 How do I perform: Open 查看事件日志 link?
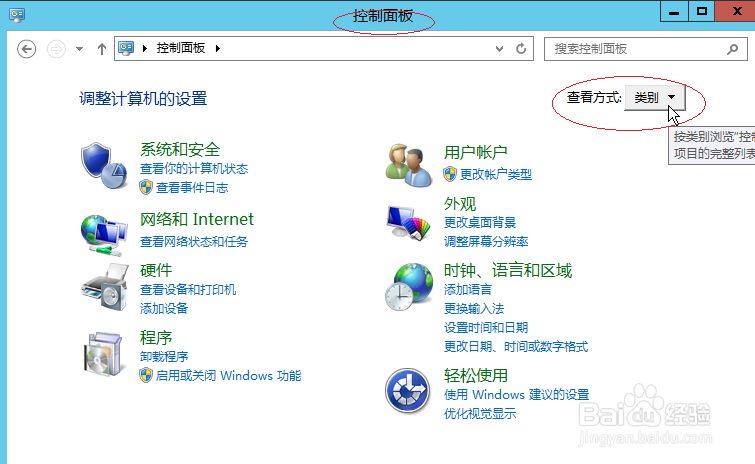[192, 187]
